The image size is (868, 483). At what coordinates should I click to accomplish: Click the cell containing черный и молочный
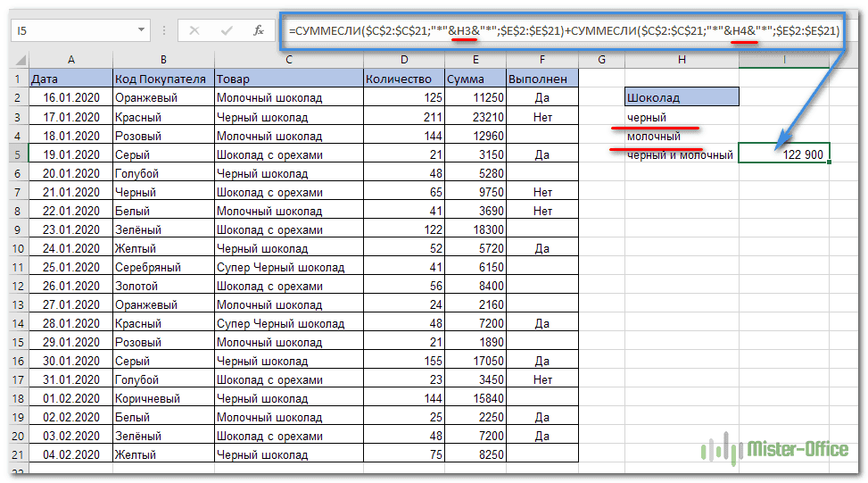pos(682,154)
